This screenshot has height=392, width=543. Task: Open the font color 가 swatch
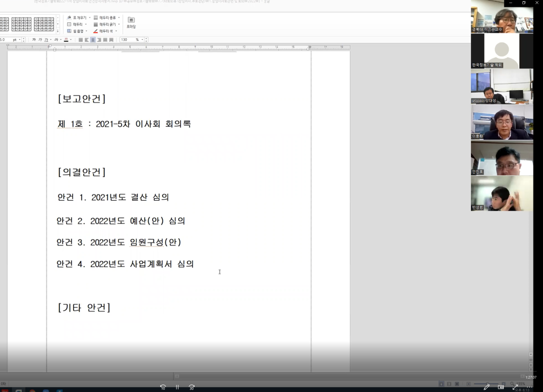pyautogui.click(x=66, y=40)
